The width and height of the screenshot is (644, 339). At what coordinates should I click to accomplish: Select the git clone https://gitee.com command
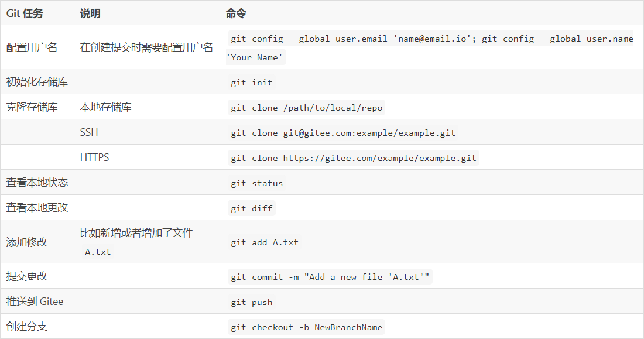point(353,158)
